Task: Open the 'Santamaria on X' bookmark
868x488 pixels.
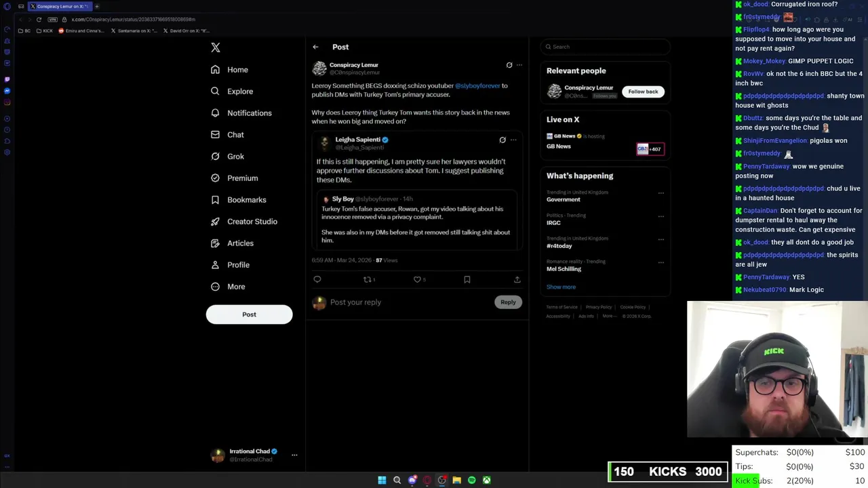Action: point(134,30)
